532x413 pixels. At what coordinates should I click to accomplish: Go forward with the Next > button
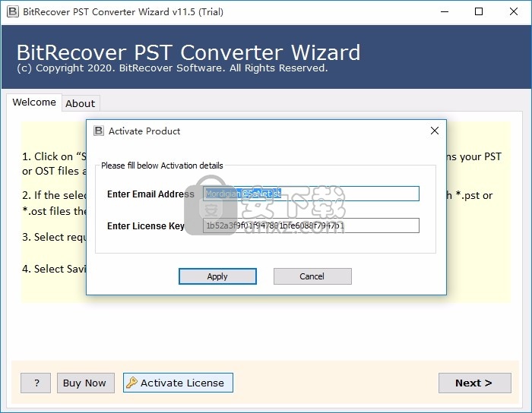tap(475, 383)
